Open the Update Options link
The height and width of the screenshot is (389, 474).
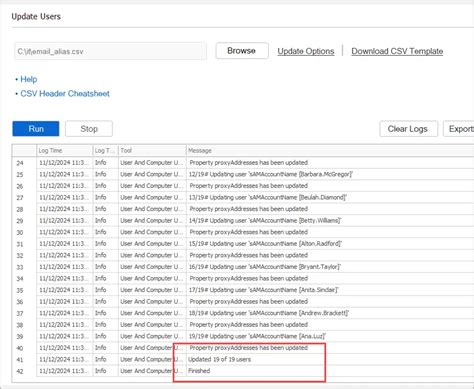point(306,51)
